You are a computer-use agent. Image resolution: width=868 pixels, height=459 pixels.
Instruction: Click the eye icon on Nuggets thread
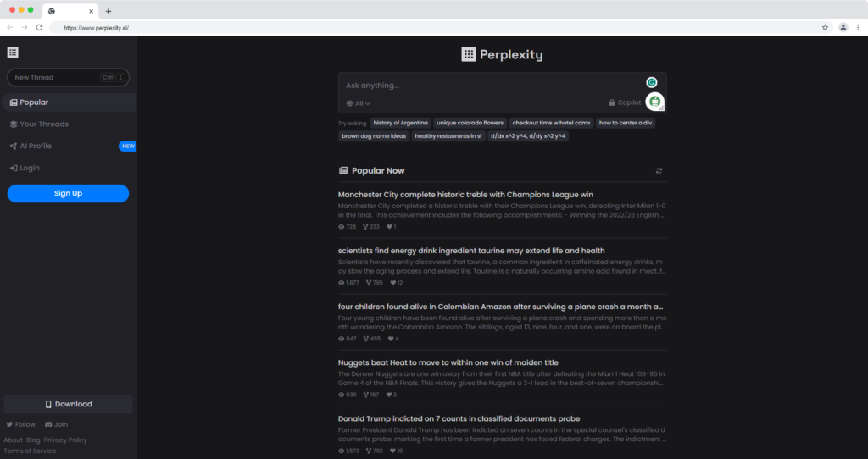coord(341,395)
